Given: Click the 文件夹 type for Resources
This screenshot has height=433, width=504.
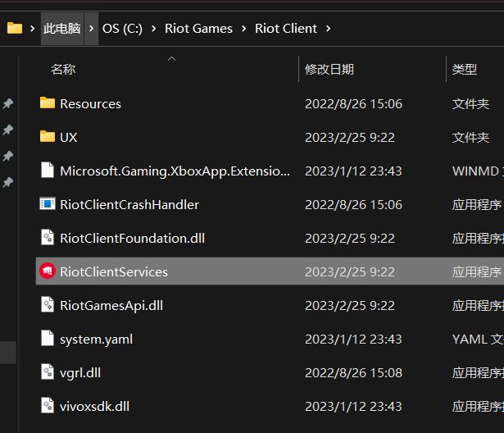Looking at the screenshot, I should click(470, 104).
